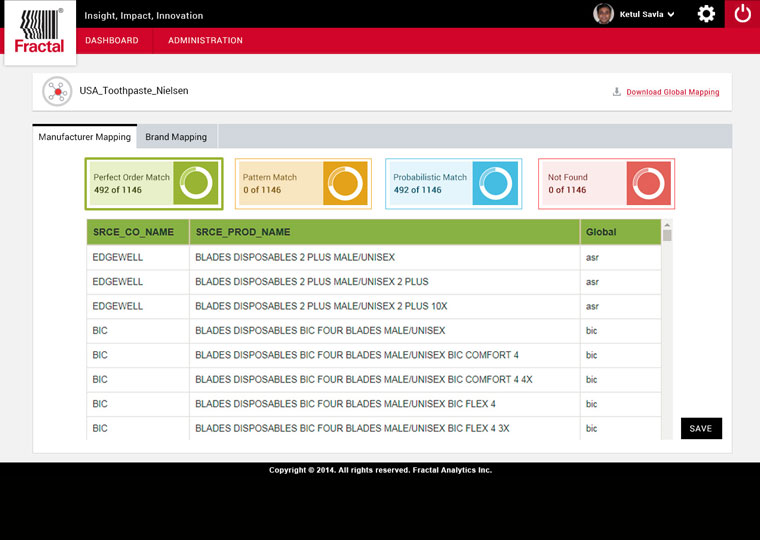
Task: Click bic global value in BIC FLEX 4 row
Action: [591, 404]
